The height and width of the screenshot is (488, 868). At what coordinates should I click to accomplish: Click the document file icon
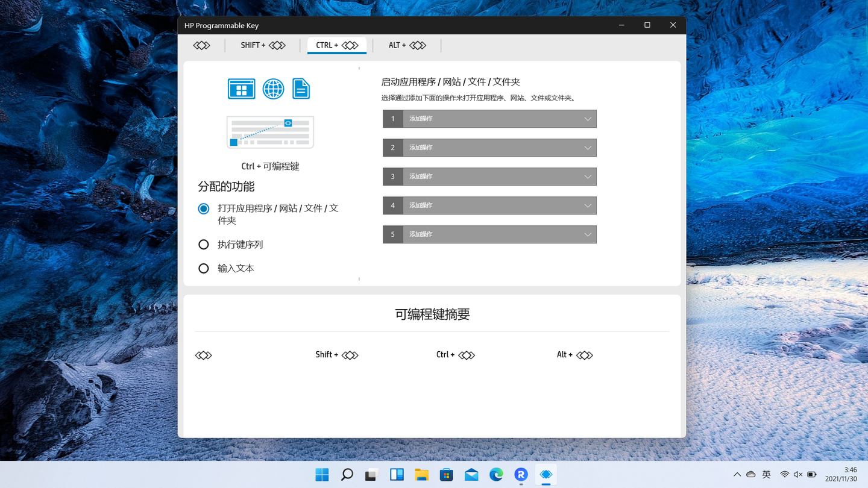(301, 89)
